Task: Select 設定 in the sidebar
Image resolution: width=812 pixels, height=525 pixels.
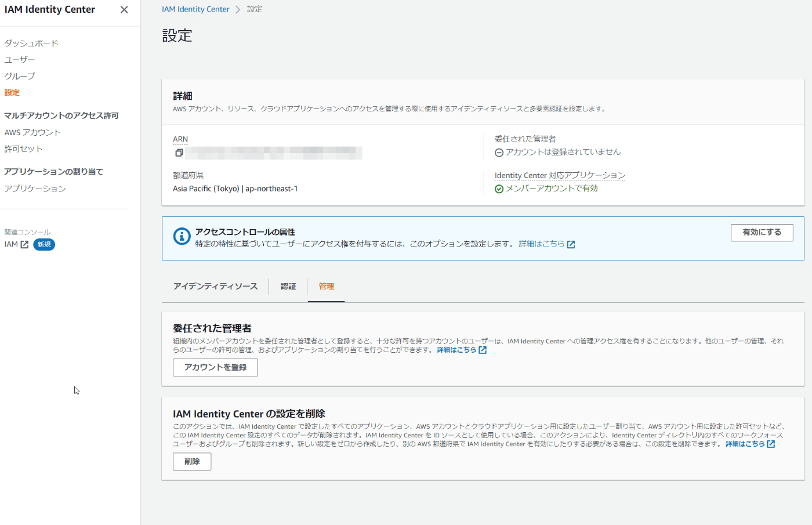Action: (x=12, y=93)
